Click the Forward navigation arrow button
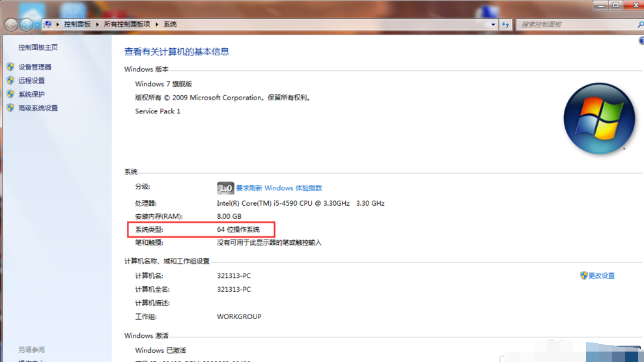Image resolution: width=644 pixels, height=362 pixels. [27, 25]
